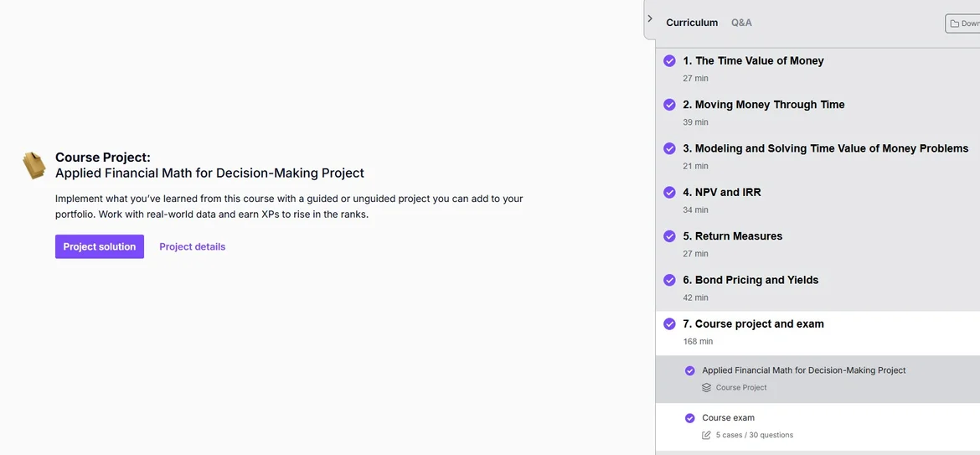The width and height of the screenshot is (980, 455).
Task: Click the folder icon in Download button
Action: (954, 23)
